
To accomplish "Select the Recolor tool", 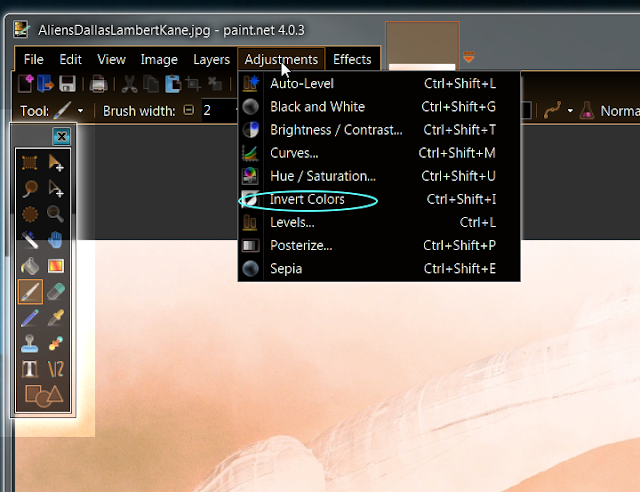I will (x=56, y=344).
